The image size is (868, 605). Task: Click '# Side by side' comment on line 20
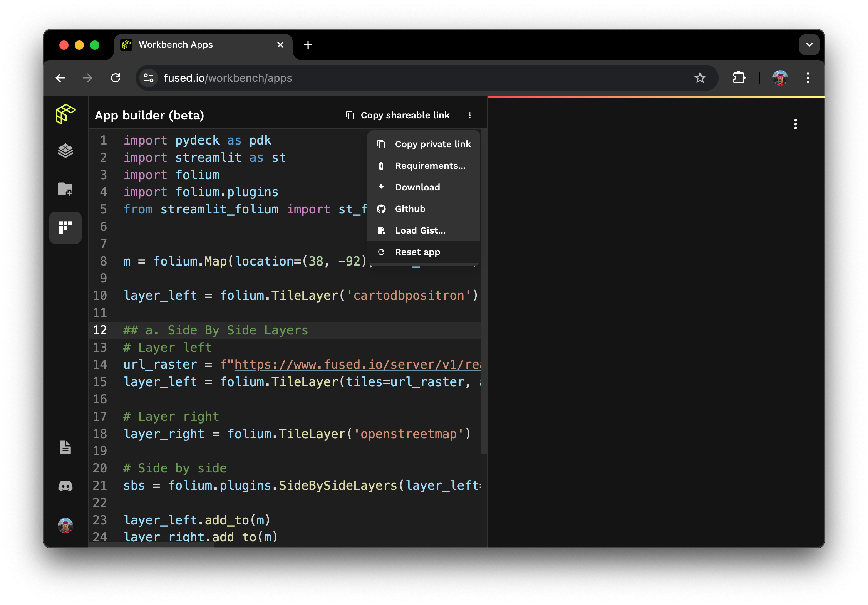tap(175, 468)
